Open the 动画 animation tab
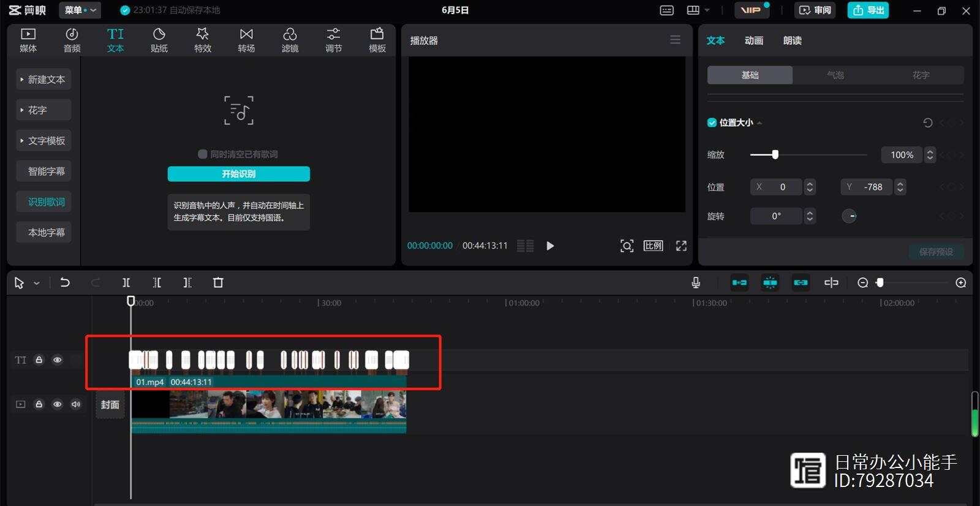This screenshot has height=506, width=980. tap(754, 40)
